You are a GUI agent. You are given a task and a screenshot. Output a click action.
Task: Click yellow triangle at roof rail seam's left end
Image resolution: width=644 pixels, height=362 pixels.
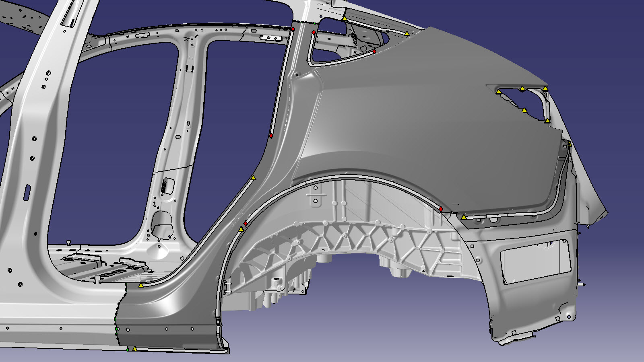pyautogui.click(x=345, y=19)
